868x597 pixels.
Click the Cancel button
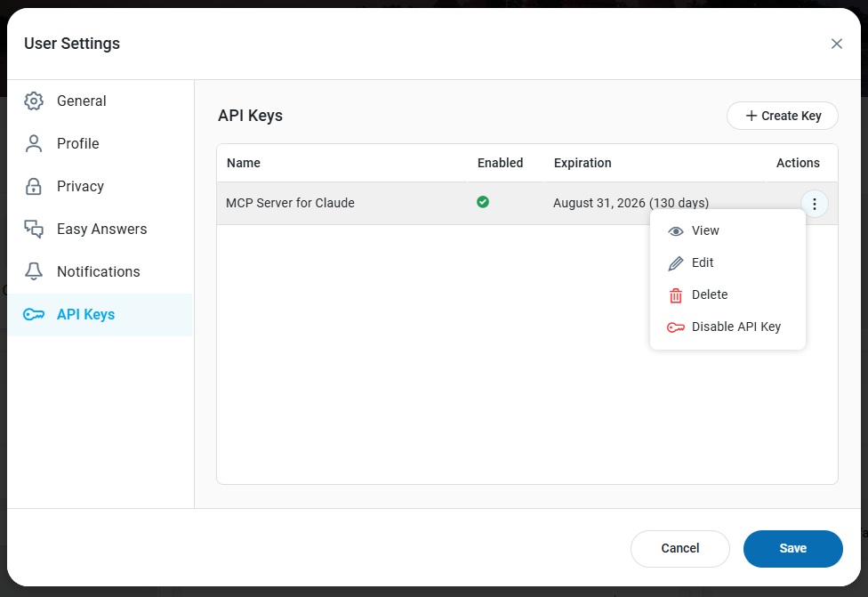tap(679, 548)
